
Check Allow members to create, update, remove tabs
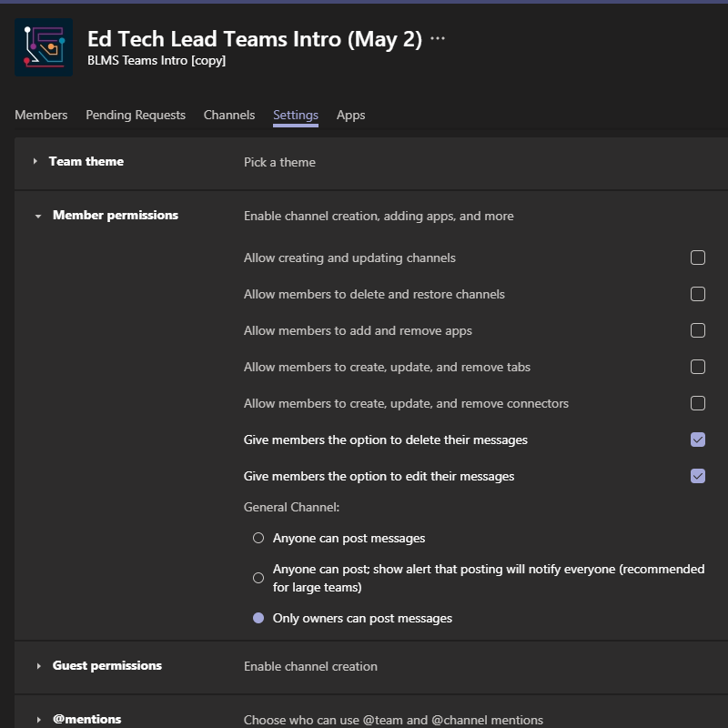click(697, 367)
